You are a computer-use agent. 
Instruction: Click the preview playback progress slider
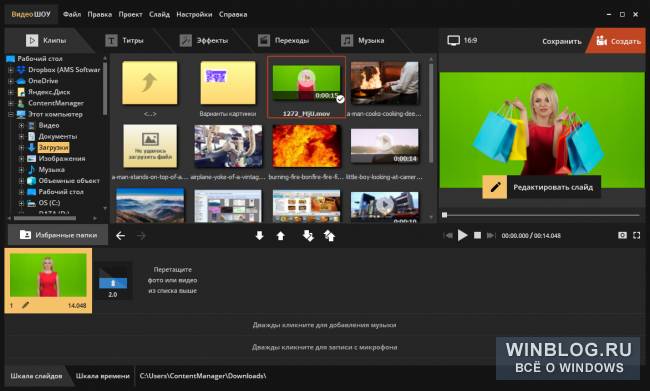click(541, 215)
